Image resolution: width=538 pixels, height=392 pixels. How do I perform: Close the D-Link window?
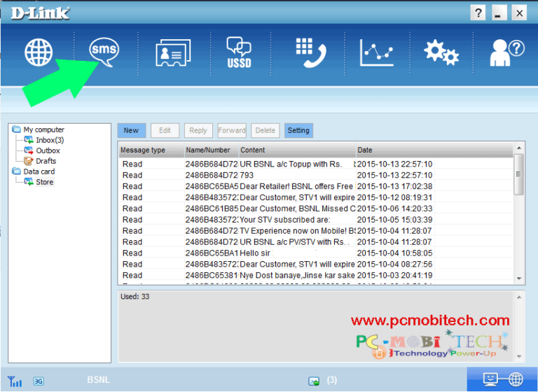tap(519, 13)
